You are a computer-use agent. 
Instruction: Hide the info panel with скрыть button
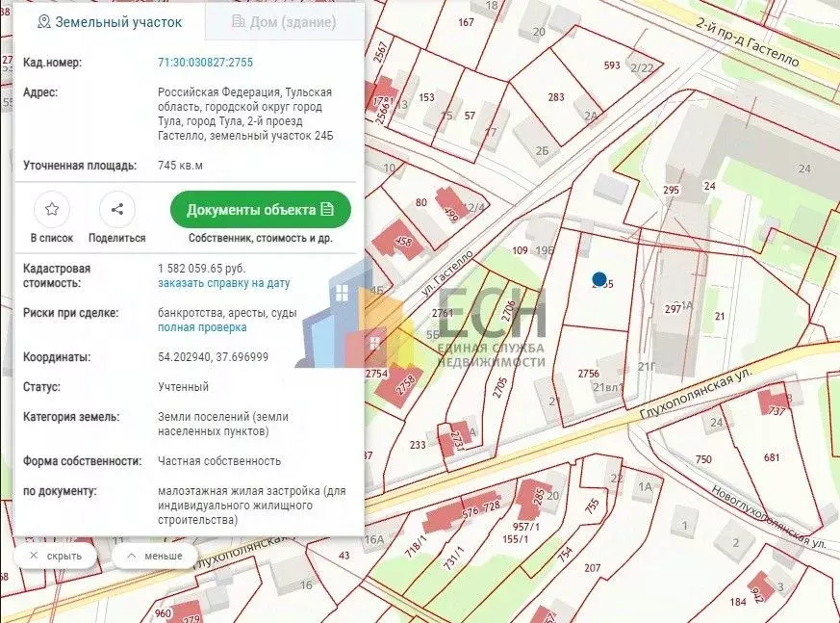coord(55,556)
